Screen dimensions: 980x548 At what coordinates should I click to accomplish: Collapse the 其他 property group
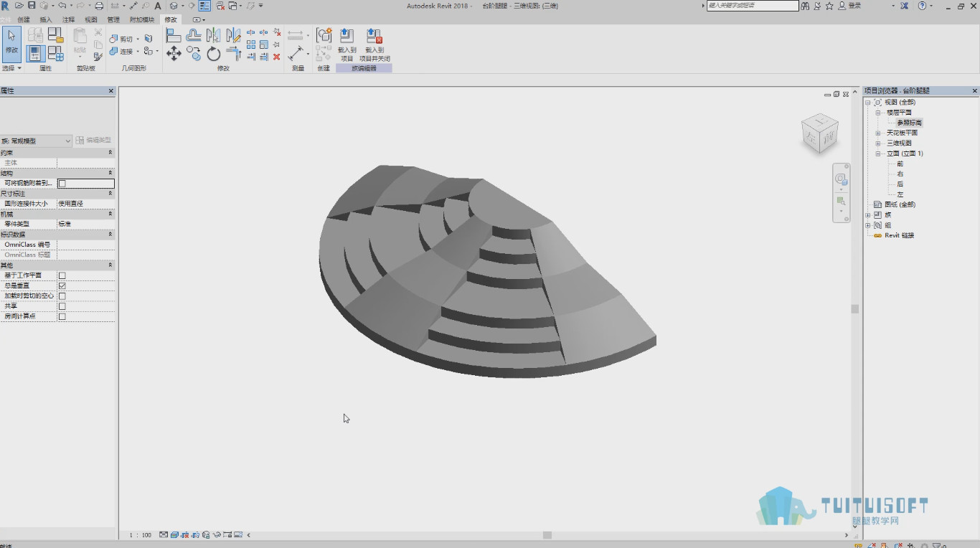pyautogui.click(x=110, y=265)
